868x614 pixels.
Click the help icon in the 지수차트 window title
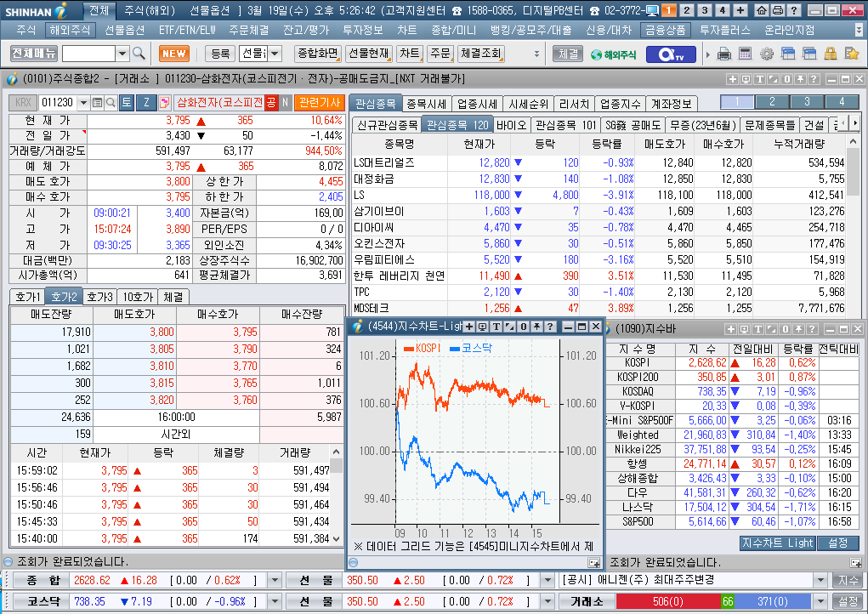pyautogui.click(x=550, y=327)
